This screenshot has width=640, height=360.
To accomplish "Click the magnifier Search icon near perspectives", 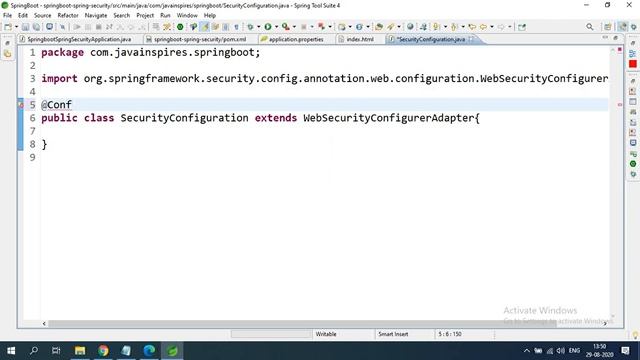I will tap(590, 27).
